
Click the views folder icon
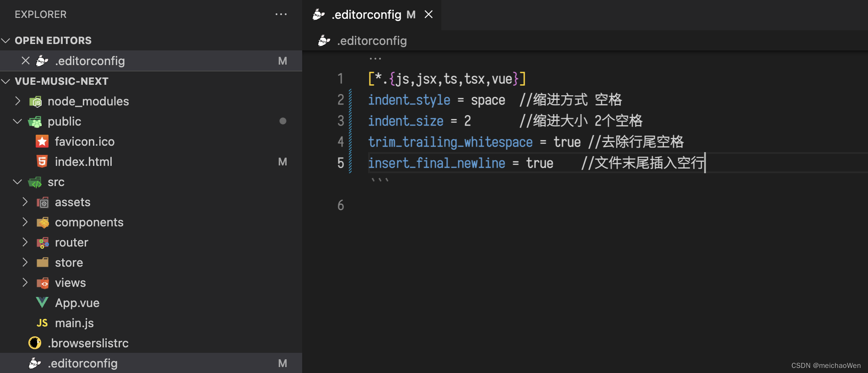point(43,283)
